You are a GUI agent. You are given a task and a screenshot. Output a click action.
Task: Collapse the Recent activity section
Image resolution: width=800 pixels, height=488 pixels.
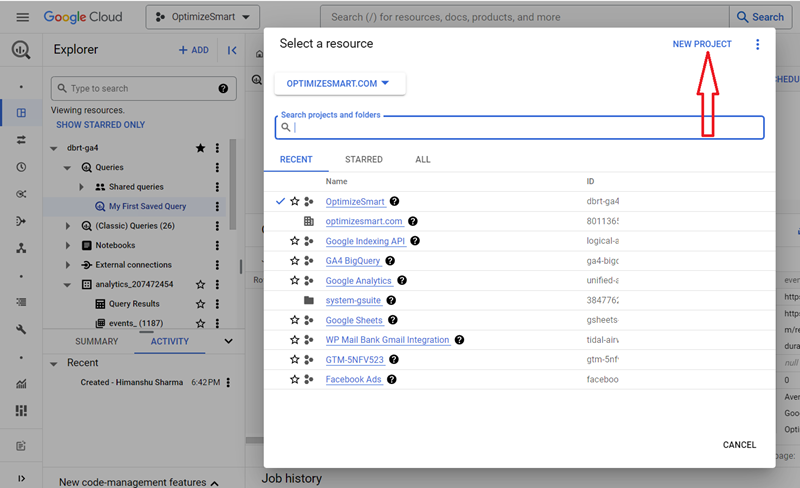coord(54,363)
